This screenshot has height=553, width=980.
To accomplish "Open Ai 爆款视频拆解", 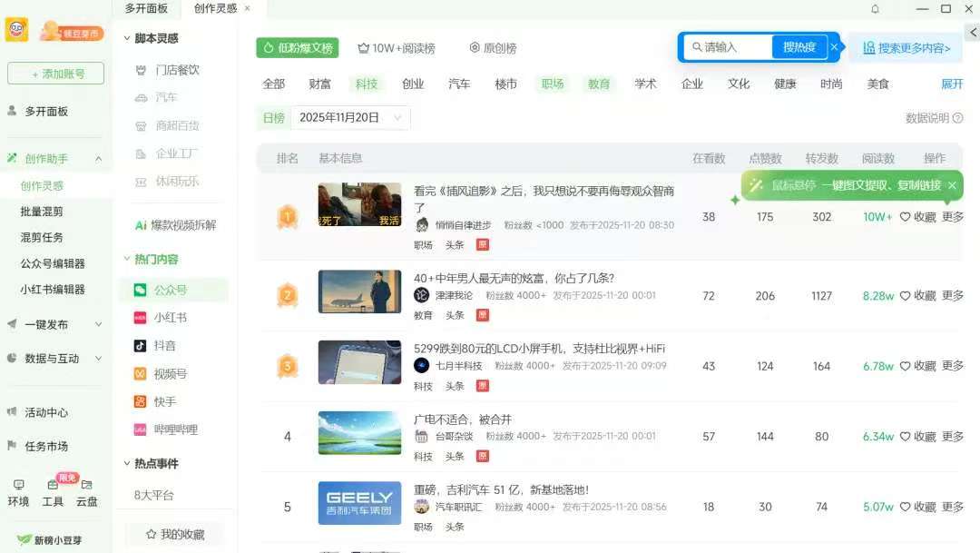I will pyautogui.click(x=176, y=225).
